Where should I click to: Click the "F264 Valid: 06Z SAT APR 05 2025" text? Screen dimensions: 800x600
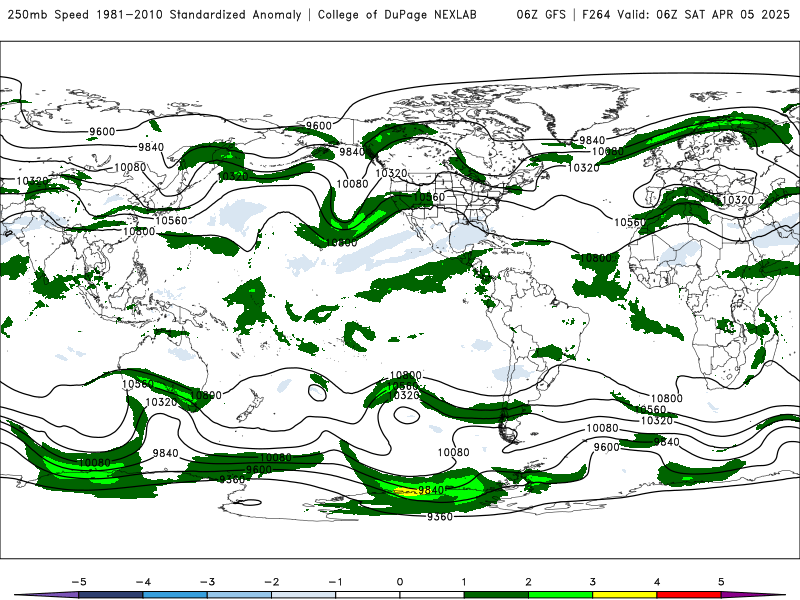[x=686, y=15]
